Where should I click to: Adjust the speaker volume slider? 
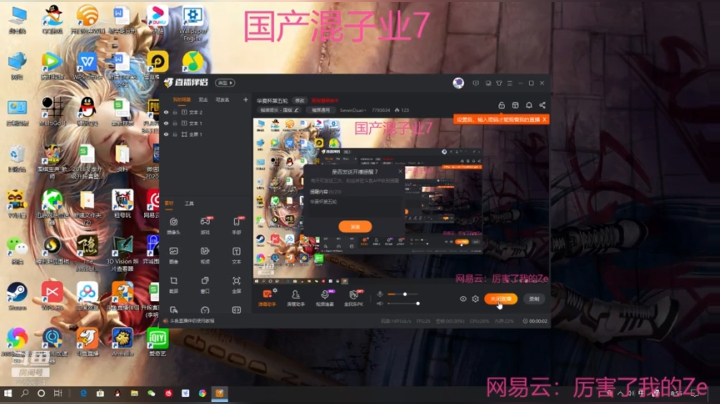403,303
